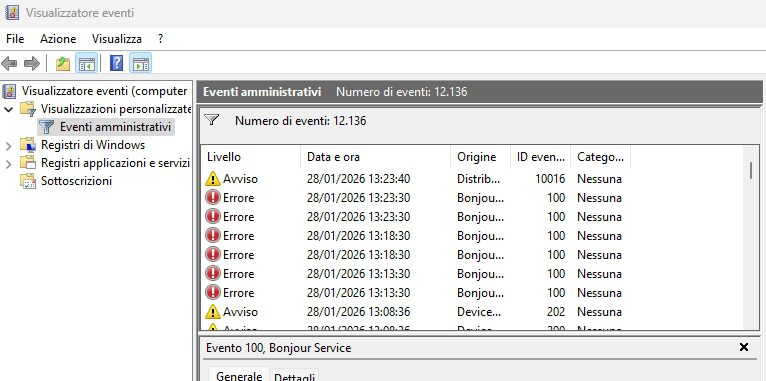Screen dimensions: 766x381
Task: Sort events by Livello column header
Action: tap(251, 157)
